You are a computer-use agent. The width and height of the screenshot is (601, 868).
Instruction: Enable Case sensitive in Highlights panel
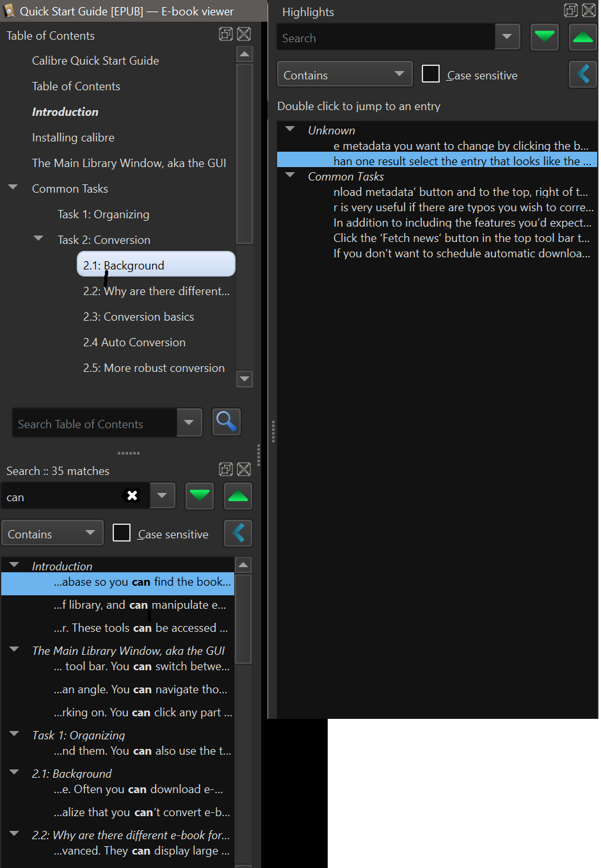[431, 74]
